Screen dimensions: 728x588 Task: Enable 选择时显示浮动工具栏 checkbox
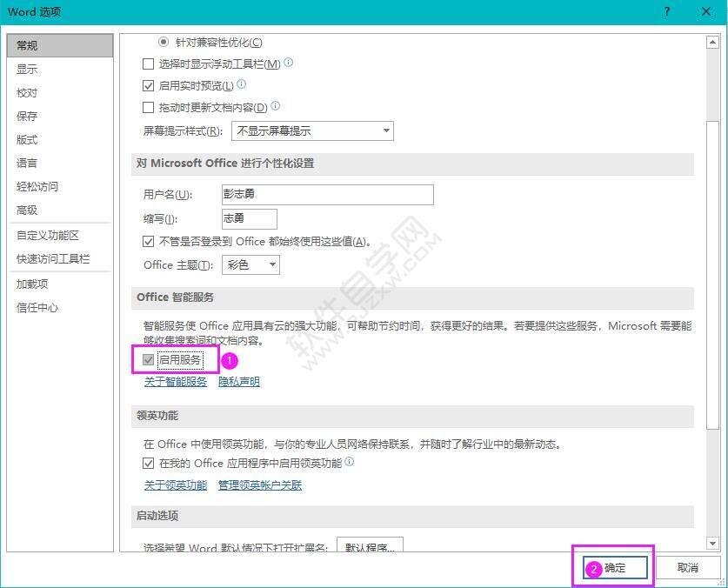148,63
